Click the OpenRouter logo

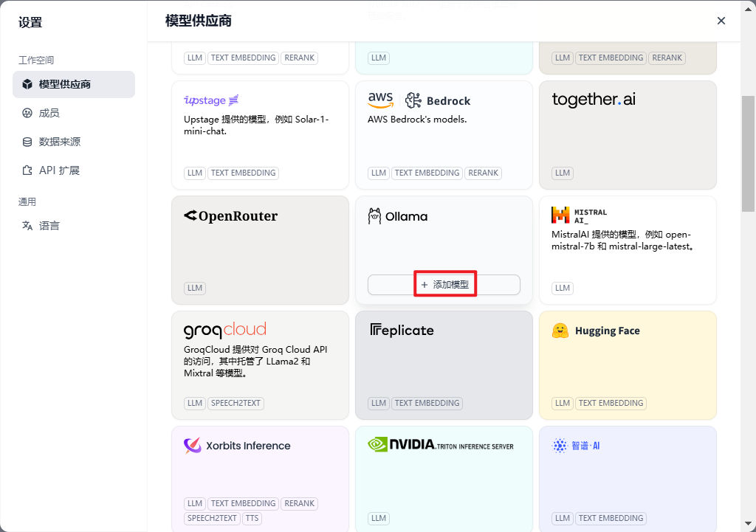[230, 216]
